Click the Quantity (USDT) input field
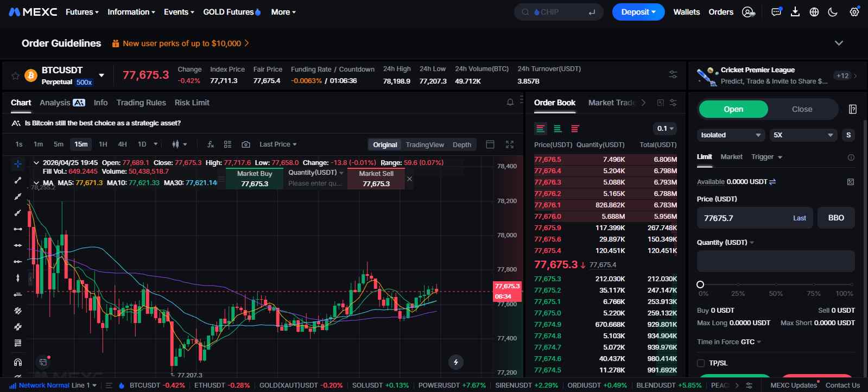868x392 pixels. point(776,261)
